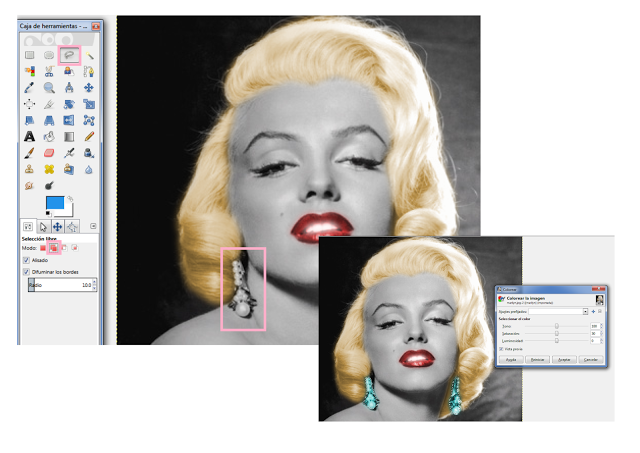Select the Airbrush tool
The image size is (640, 453).
[x=69, y=153]
